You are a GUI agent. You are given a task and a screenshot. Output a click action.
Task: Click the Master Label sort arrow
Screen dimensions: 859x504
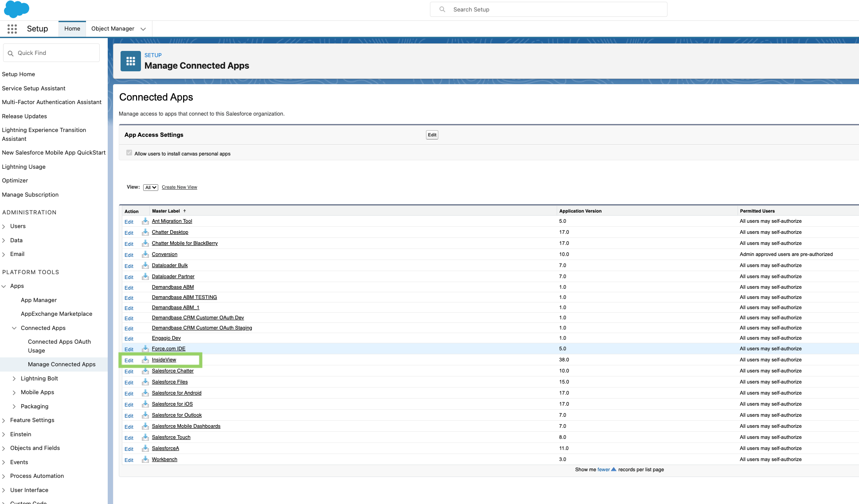point(185,211)
